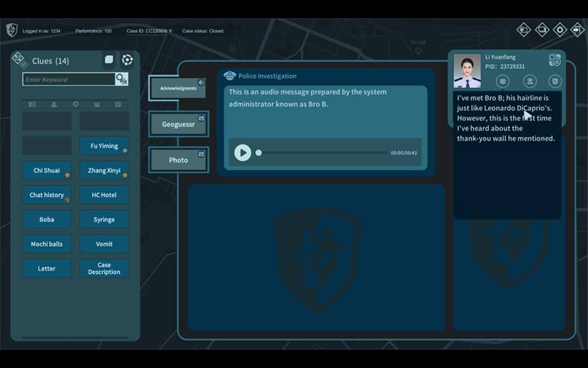Click the audio progress slider track
This screenshot has width=588, height=368.
tap(323, 152)
